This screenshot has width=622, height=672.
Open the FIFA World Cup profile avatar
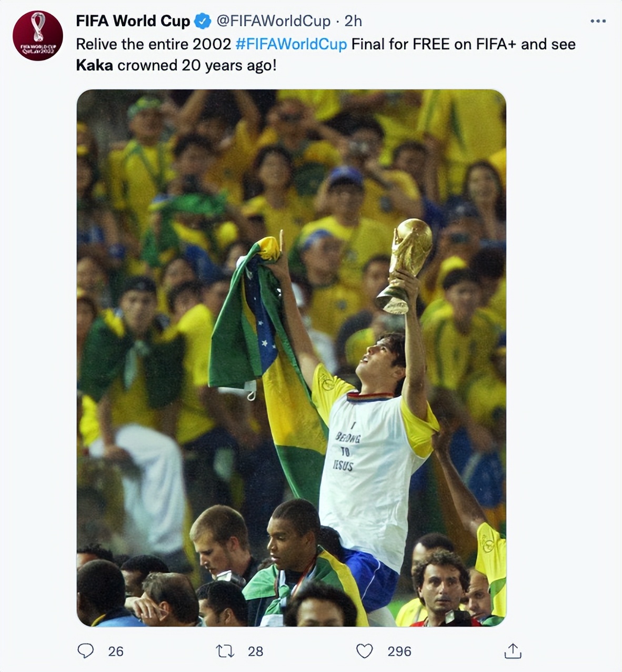click(x=37, y=36)
